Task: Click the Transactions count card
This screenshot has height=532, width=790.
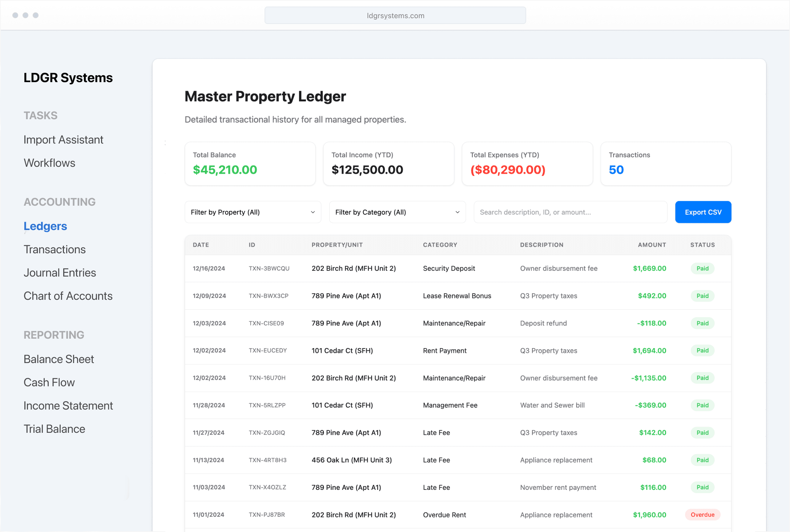Action: [x=665, y=164]
